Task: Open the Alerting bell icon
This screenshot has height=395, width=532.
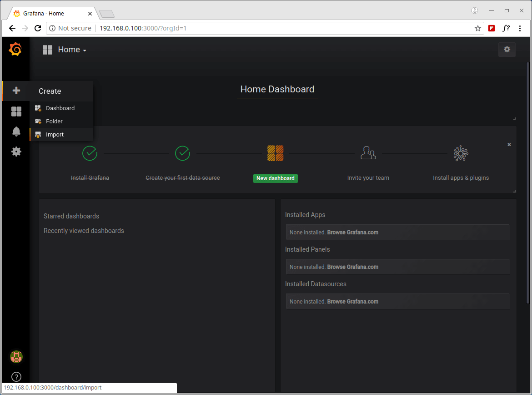Action: point(16,132)
